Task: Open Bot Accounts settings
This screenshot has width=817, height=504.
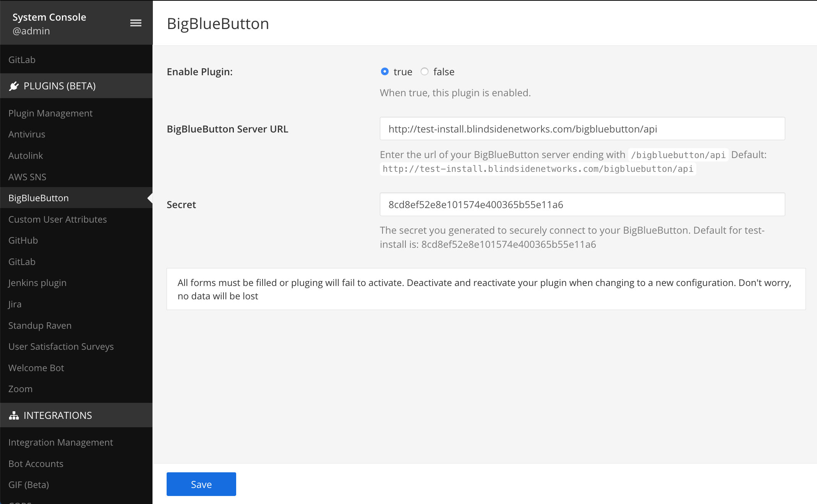Action: tap(36, 464)
